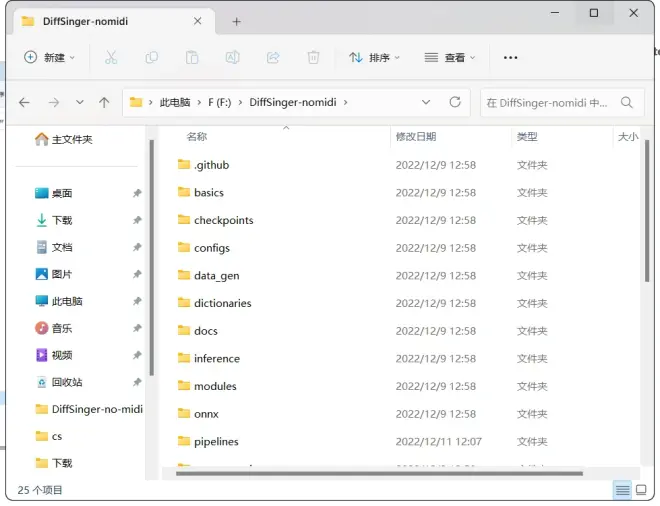This screenshot has height=506, width=660.
Task: Expand chevron after DiffSinger-nomidi breadcrumb
Action: point(346,102)
